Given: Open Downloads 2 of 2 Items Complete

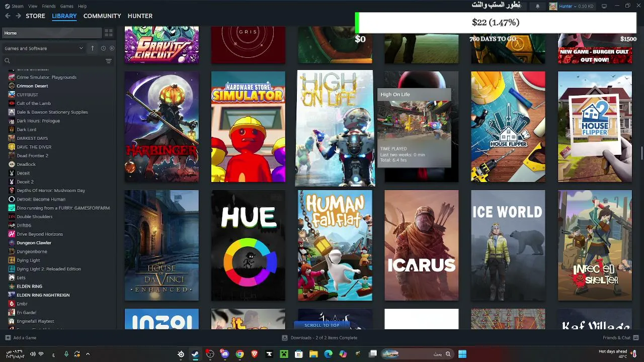Looking at the screenshot, I should tap(319, 338).
